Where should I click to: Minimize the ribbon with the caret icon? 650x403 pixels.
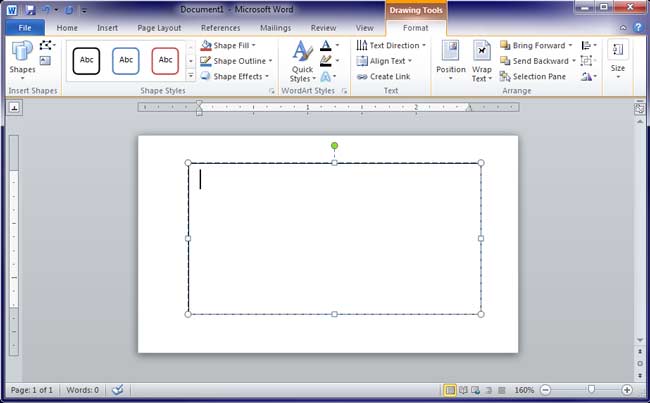point(623,28)
